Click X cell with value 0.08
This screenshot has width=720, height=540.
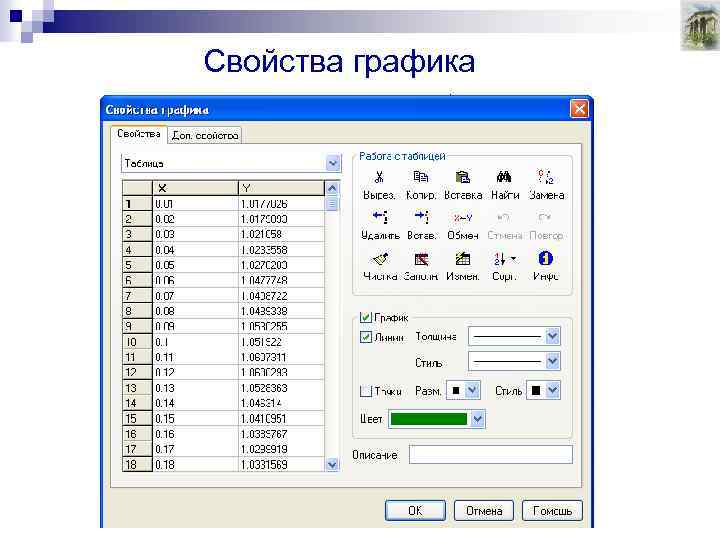tap(195, 311)
